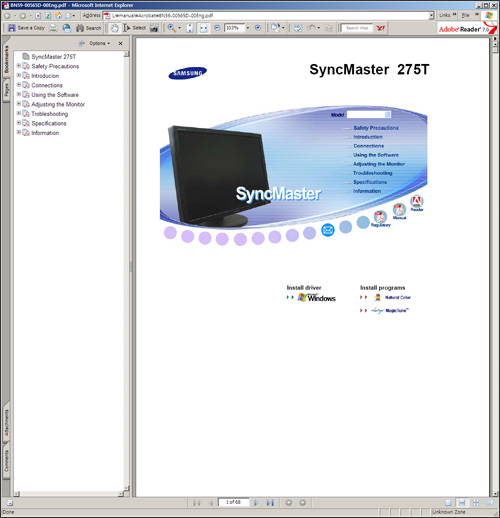Open the zoom percentage dropdown arrow
The width and height of the screenshot is (500, 518).
coord(248,28)
